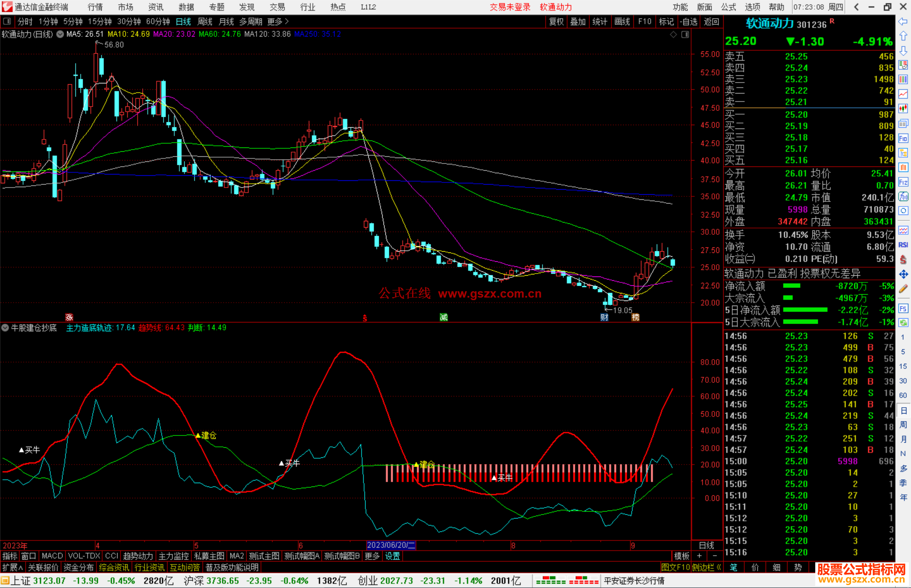Click the RSI indicator icon in sidebar
Screen dimensions: 911x588
pos(903,245)
